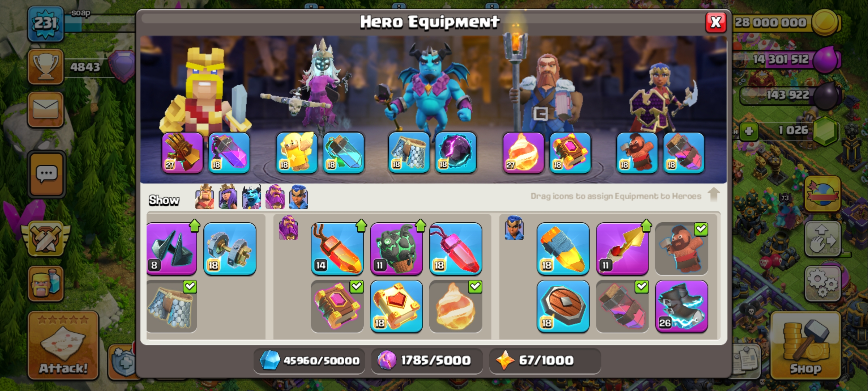Select the Electro Boots, level 26

681,306
